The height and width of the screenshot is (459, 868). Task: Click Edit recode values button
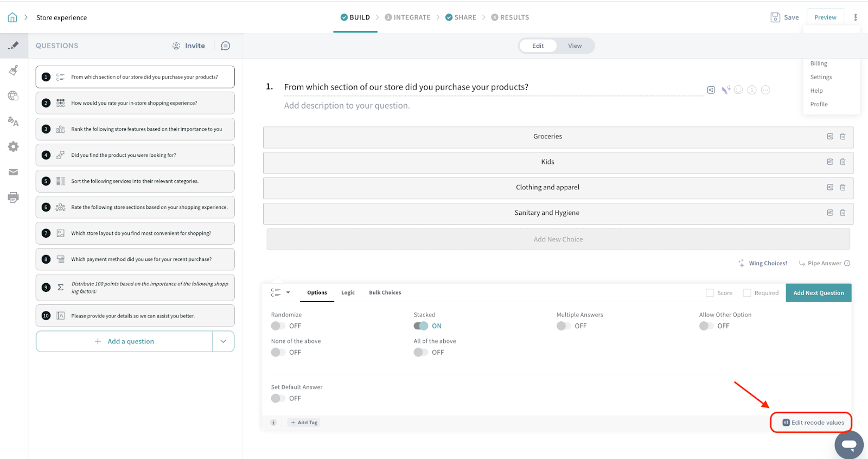tap(813, 423)
